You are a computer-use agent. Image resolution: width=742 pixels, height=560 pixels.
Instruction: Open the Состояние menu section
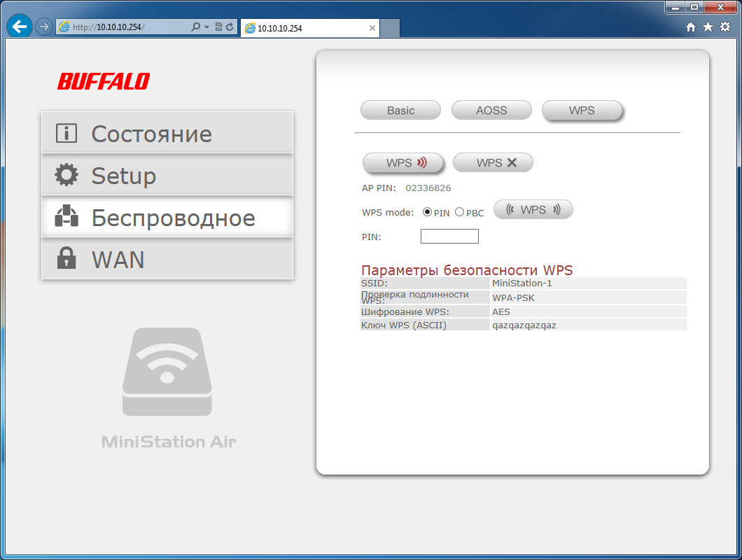click(x=167, y=133)
